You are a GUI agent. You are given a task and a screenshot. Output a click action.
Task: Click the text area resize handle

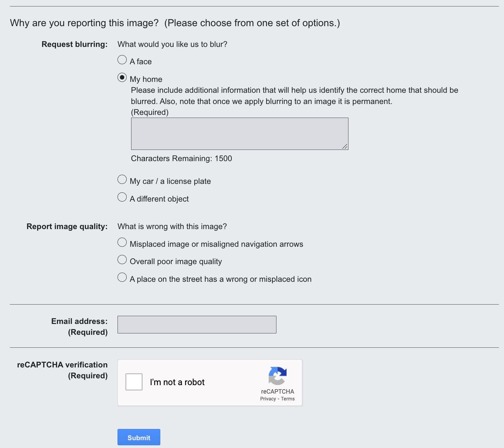click(x=345, y=147)
